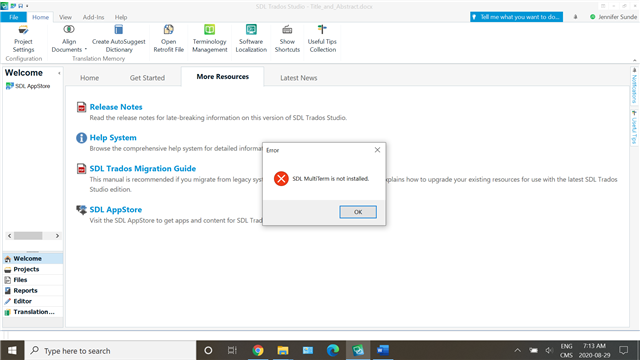This screenshot has height=360, width=640.
Task: Select the More Resources tab
Action: click(x=222, y=77)
